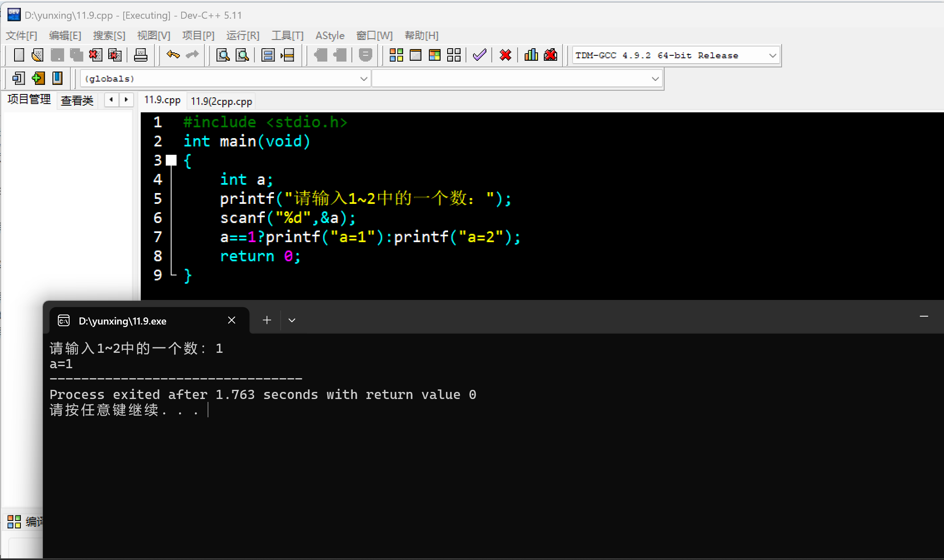The height and width of the screenshot is (560, 944).
Task: Switch to the 查看类 panel tab
Action: pyautogui.click(x=77, y=100)
